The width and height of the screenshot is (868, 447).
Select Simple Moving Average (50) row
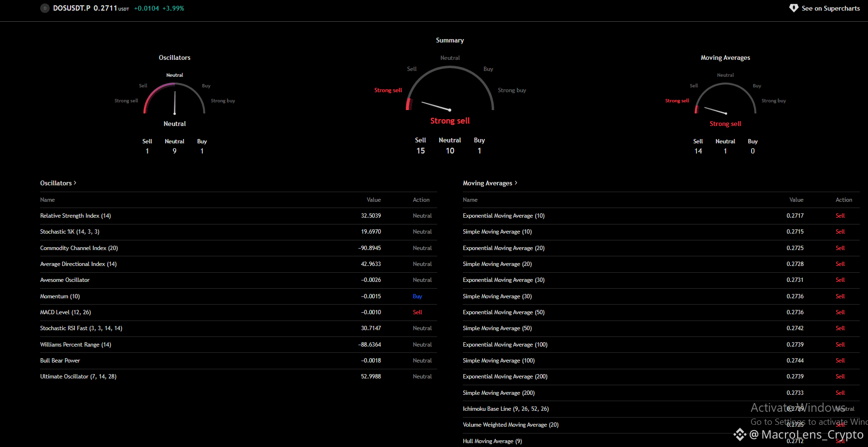[661, 328]
